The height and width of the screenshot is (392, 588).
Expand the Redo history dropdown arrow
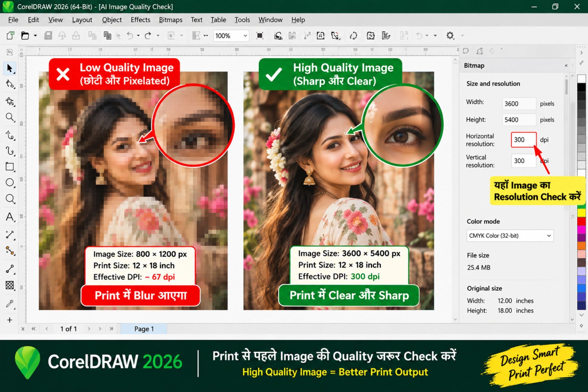(158, 36)
